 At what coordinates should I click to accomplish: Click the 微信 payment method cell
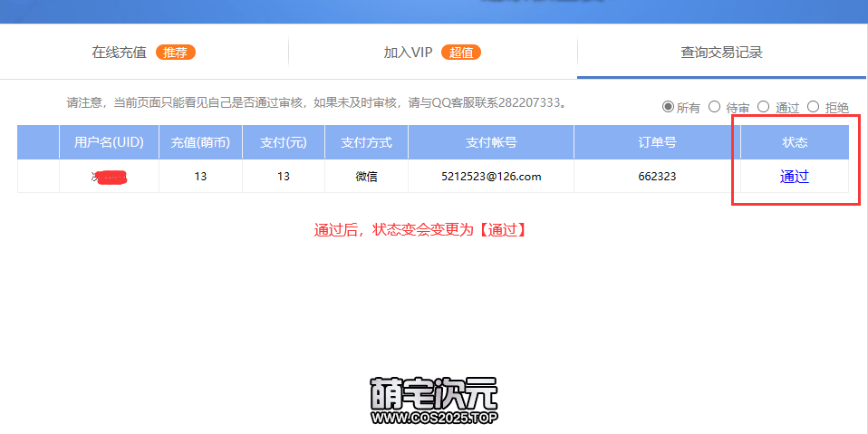[x=366, y=177]
